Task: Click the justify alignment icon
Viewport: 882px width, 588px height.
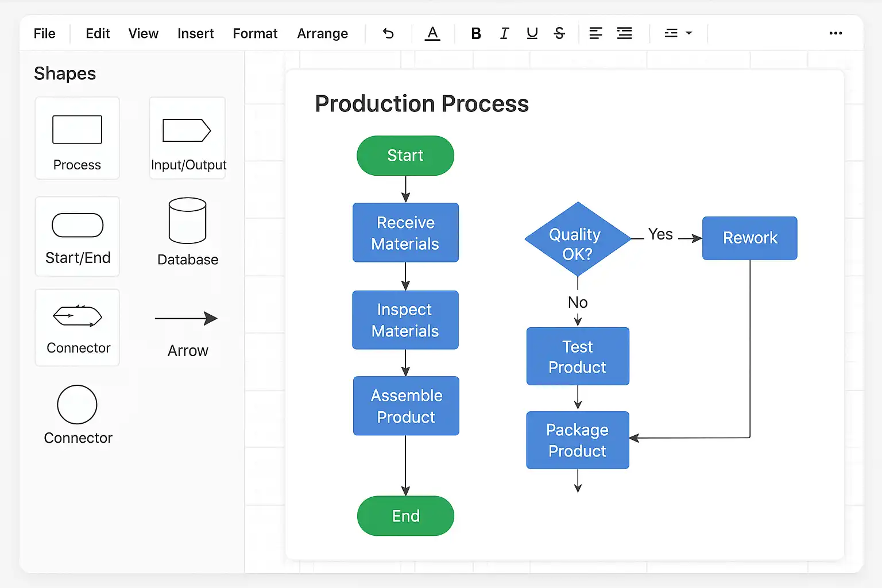Action: tap(624, 34)
